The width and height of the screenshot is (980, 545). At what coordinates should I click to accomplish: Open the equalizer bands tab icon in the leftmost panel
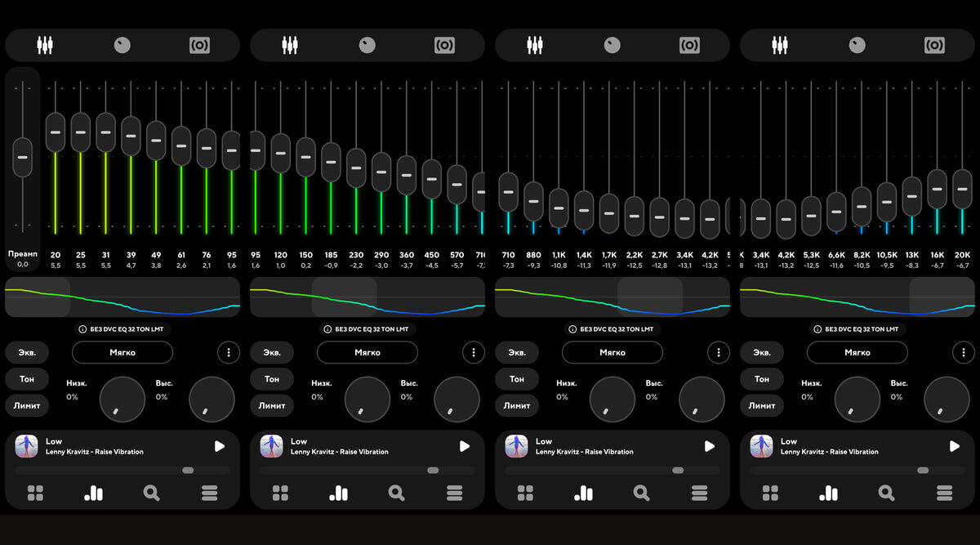[x=45, y=45]
